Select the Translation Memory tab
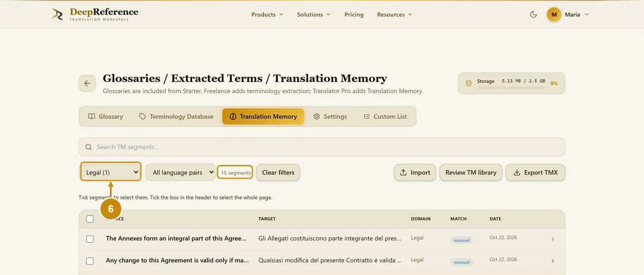 click(x=263, y=117)
